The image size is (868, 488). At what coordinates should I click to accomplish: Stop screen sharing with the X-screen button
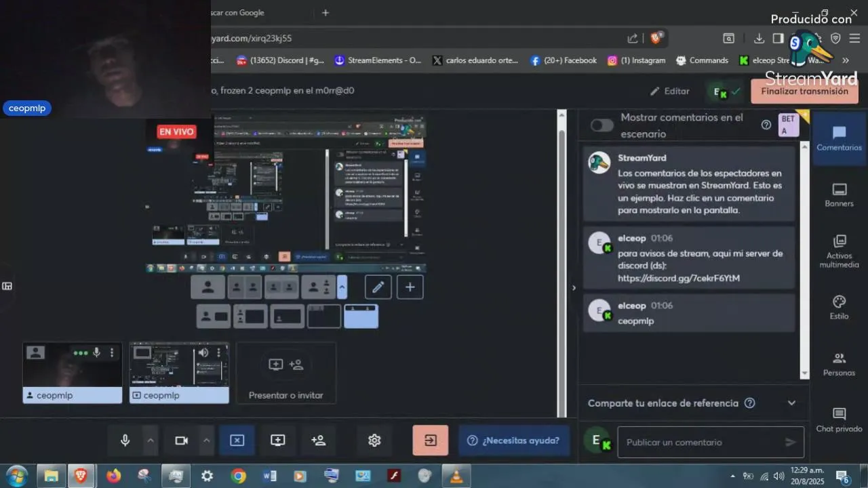pos(237,441)
